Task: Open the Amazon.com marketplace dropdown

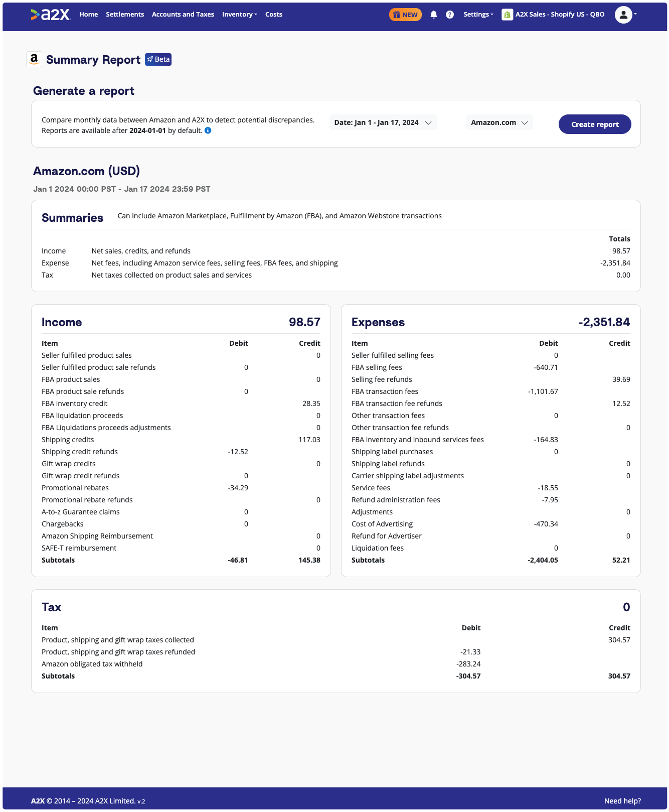Action: [499, 122]
